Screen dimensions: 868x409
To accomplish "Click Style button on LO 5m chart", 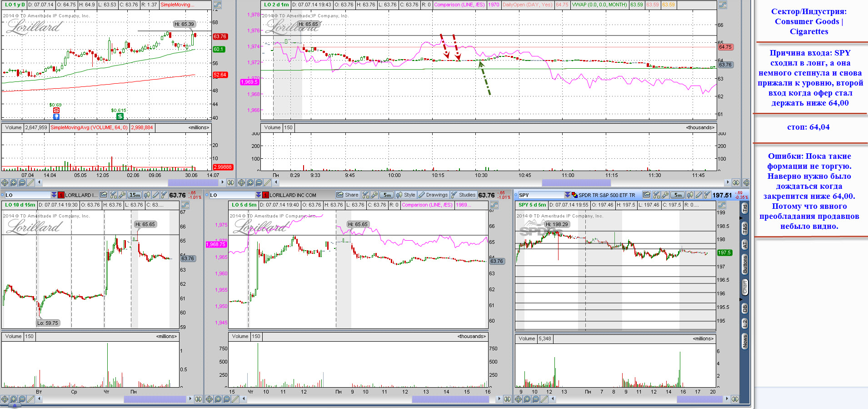I will pyautogui.click(x=406, y=195).
